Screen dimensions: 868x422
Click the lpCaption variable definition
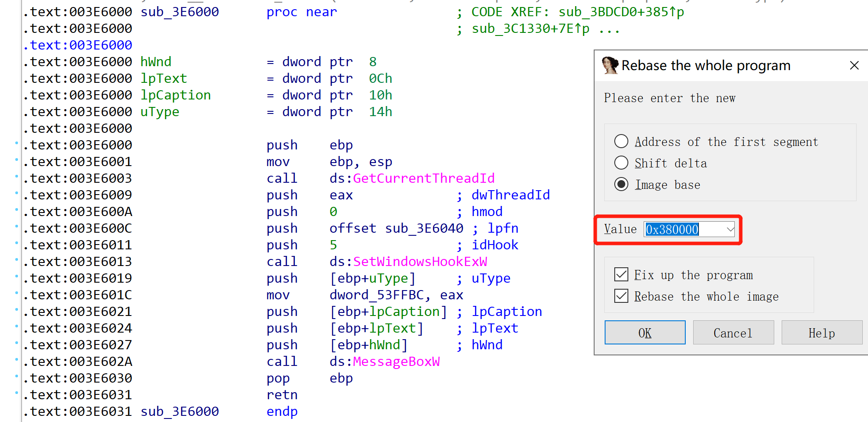(x=176, y=95)
